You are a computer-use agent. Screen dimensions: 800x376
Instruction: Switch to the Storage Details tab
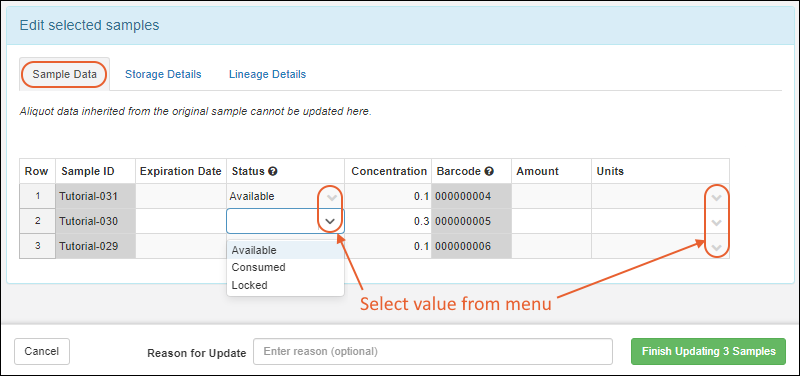click(163, 74)
